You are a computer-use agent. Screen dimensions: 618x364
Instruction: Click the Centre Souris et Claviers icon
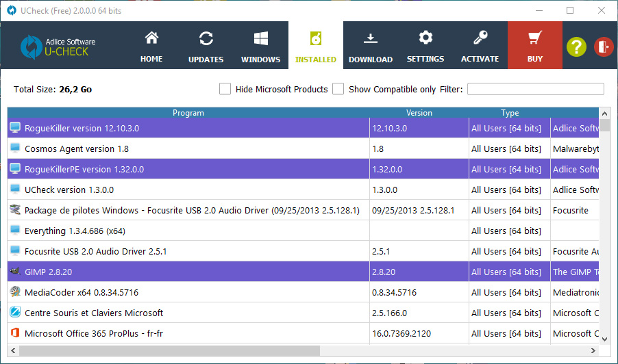(x=15, y=313)
